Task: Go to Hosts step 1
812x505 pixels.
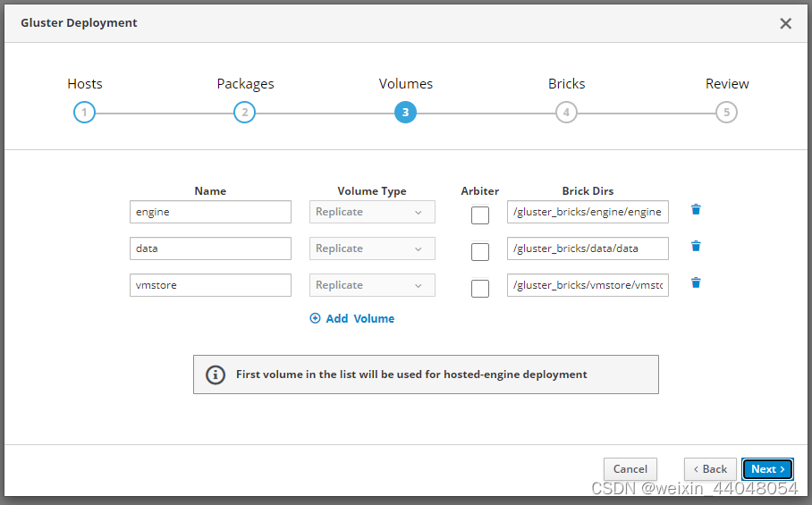Action: tap(84, 113)
